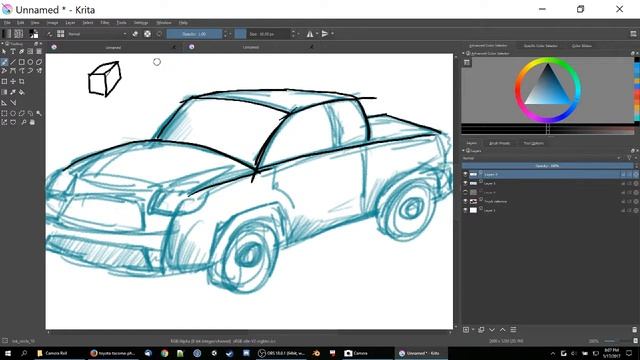Select the Gradient draw tool in toolbox
This screenshot has height=360, width=640.
click(x=4, y=92)
